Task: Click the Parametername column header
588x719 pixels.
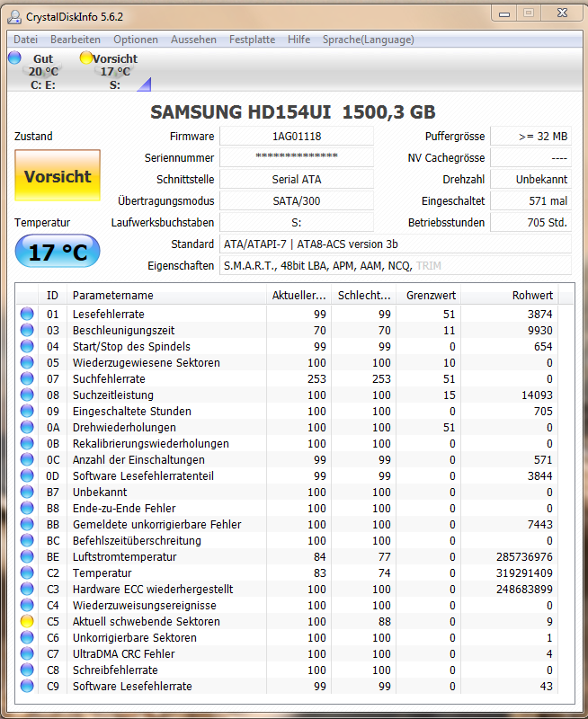Action: coord(167,296)
